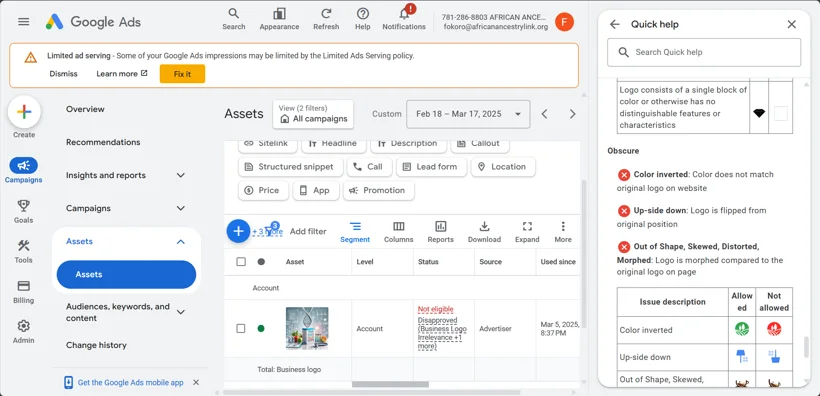Click Add filter
820x396 pixels.
click(308, 231)
